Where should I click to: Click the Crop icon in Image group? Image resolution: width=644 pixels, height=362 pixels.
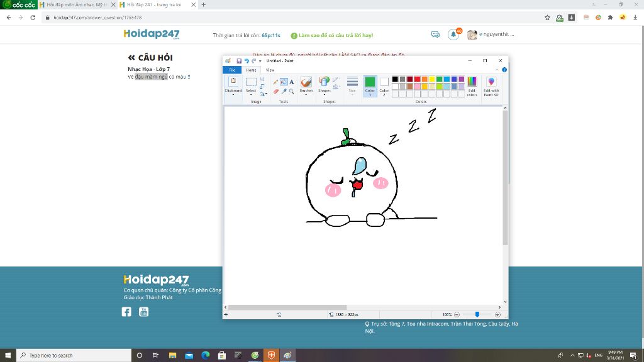click(262, 79)
